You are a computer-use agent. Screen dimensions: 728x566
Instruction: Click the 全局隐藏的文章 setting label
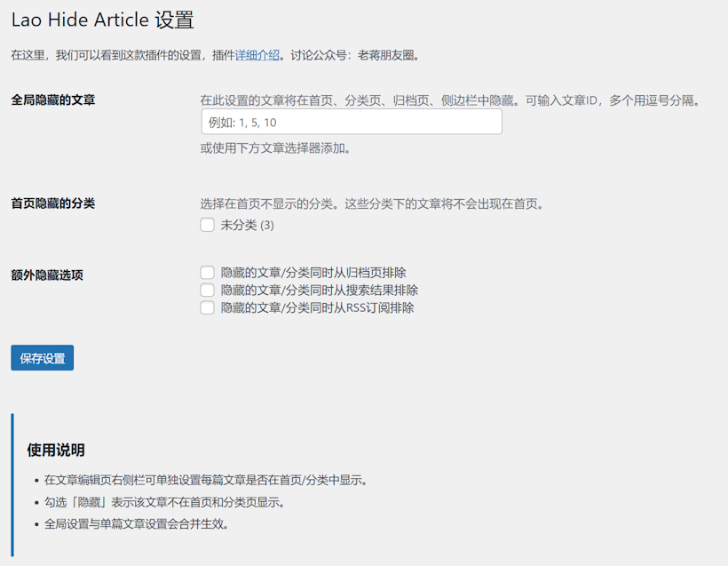pyautogui.click(x=53, y=100)
